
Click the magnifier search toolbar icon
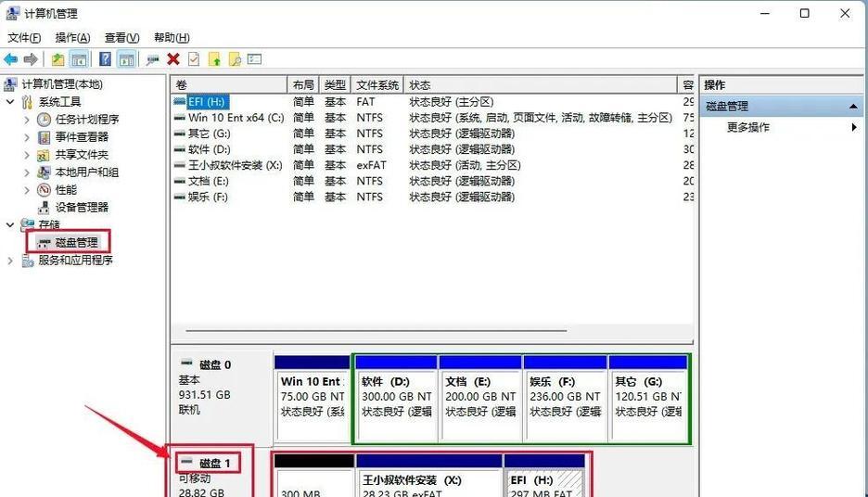[235, 59]
